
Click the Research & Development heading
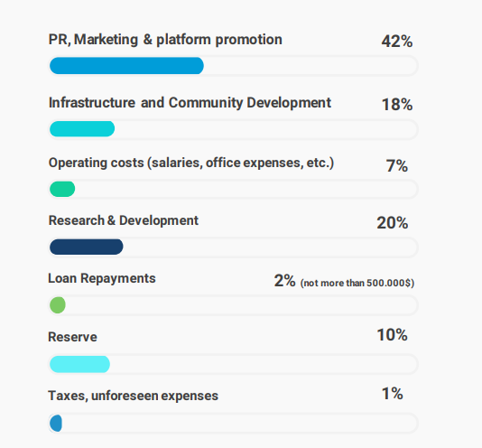pos(124,220)
